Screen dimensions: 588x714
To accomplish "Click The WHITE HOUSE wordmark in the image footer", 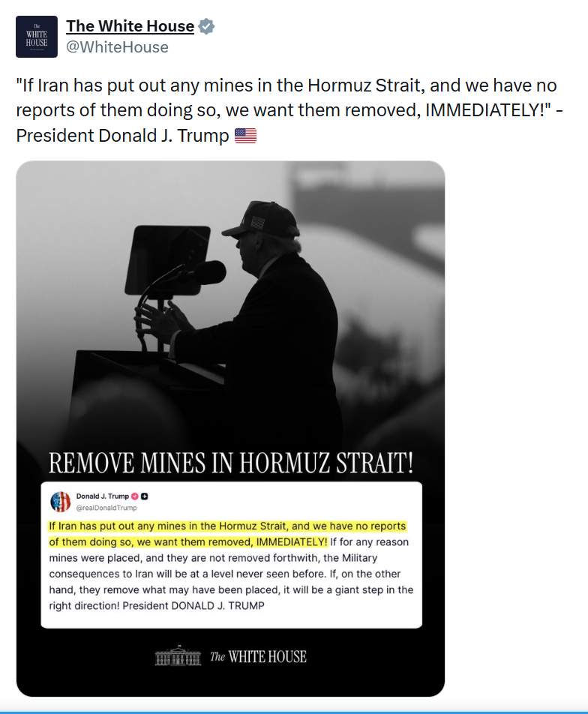I will tap(258, 657).
